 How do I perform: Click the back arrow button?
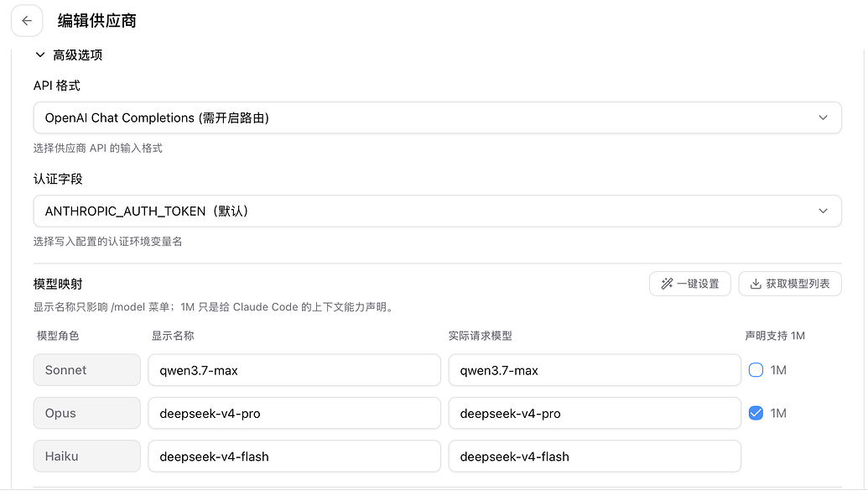point(27,20)
